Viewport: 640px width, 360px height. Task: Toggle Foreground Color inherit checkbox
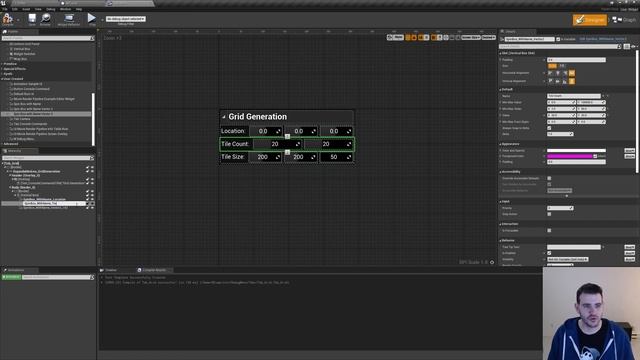(x=595, y=156)
